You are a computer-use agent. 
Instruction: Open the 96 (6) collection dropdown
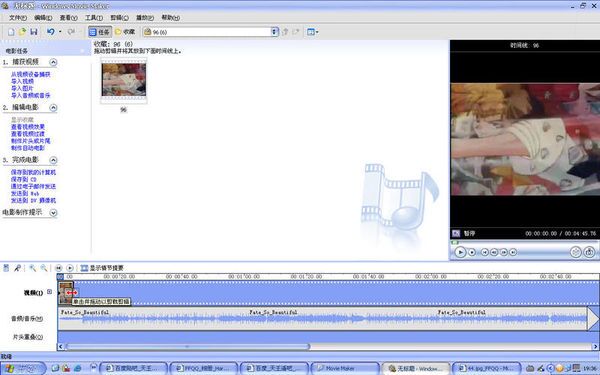pyautogui.click(x=274, y=32)
